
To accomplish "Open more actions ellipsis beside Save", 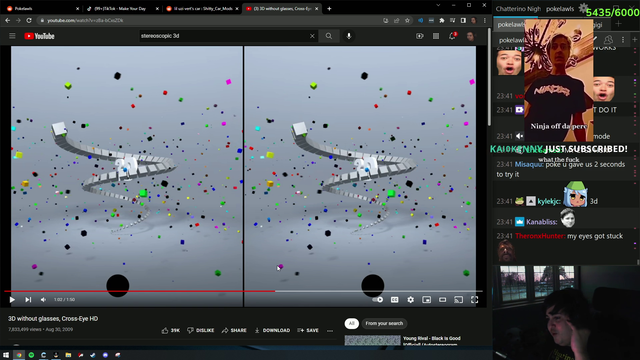I will click(330, 330).
